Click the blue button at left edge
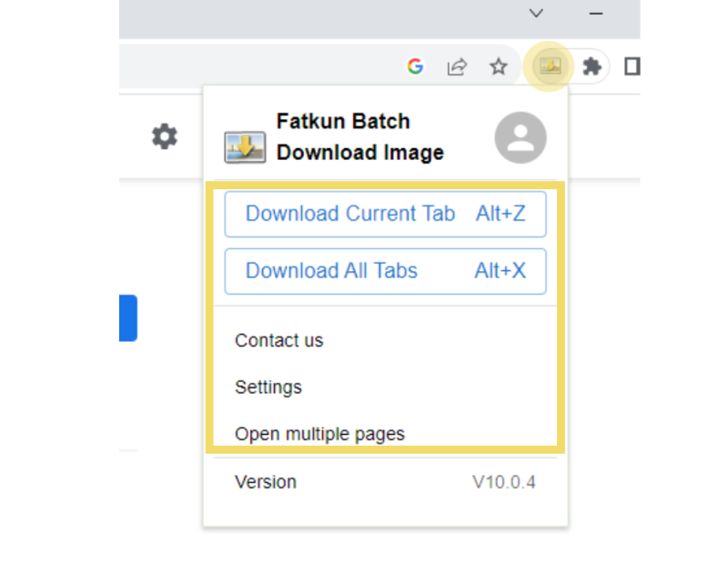 point(127,317)
